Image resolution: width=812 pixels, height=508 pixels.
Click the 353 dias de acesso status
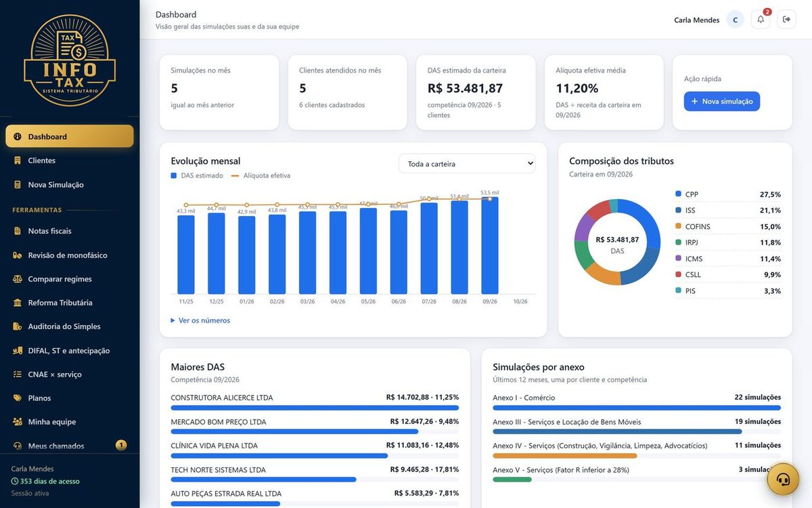(x=45, y=481)
